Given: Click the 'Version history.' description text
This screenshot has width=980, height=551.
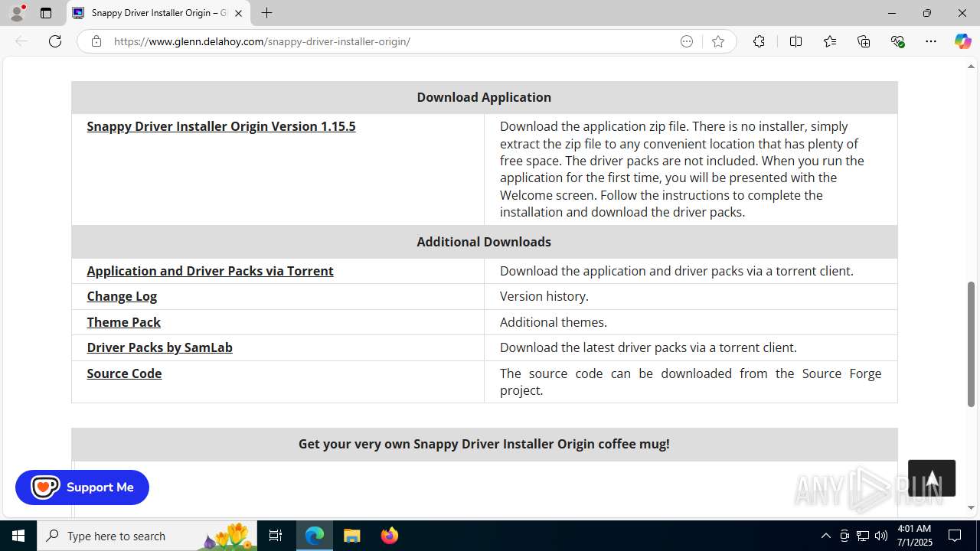Looking at the screenshot, I should [544, 296].
